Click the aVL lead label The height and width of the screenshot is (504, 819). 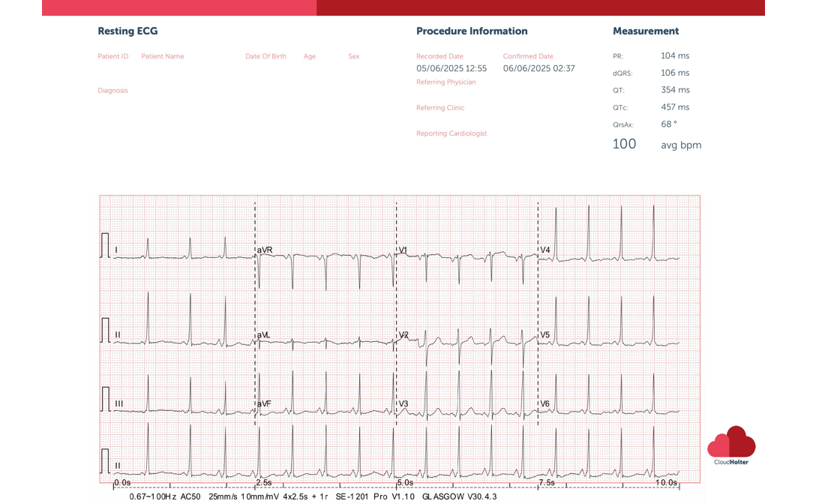click(x=263, y=334)
